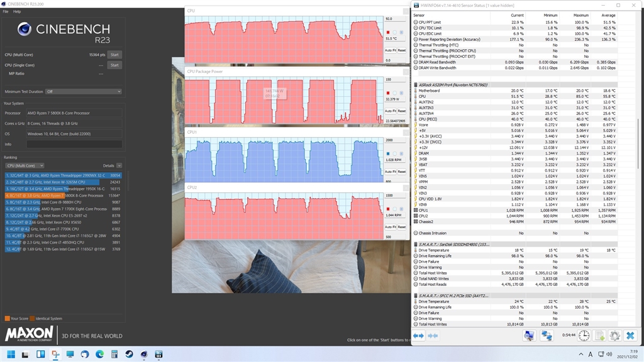
Task: Click 'Chassis Intrusion' sensor row
Action: (x=515, y=233)
